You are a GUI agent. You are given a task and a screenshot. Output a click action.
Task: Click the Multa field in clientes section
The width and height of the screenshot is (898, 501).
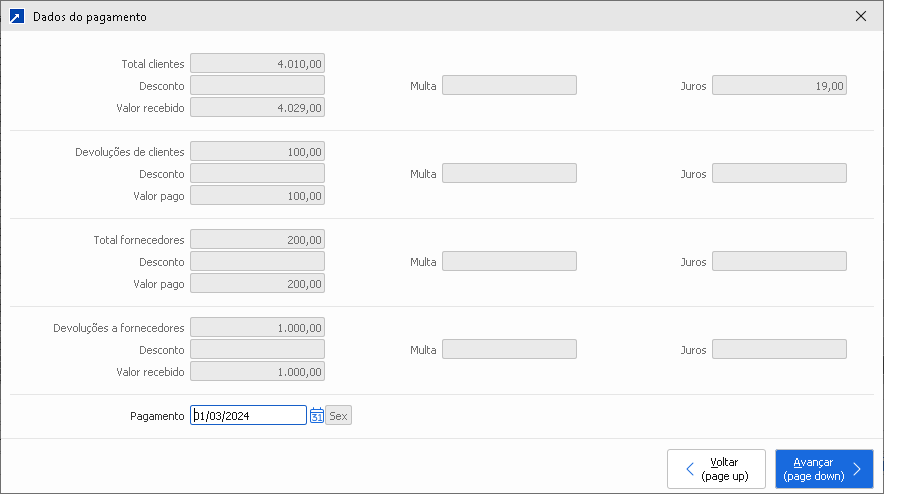[509, 86]
